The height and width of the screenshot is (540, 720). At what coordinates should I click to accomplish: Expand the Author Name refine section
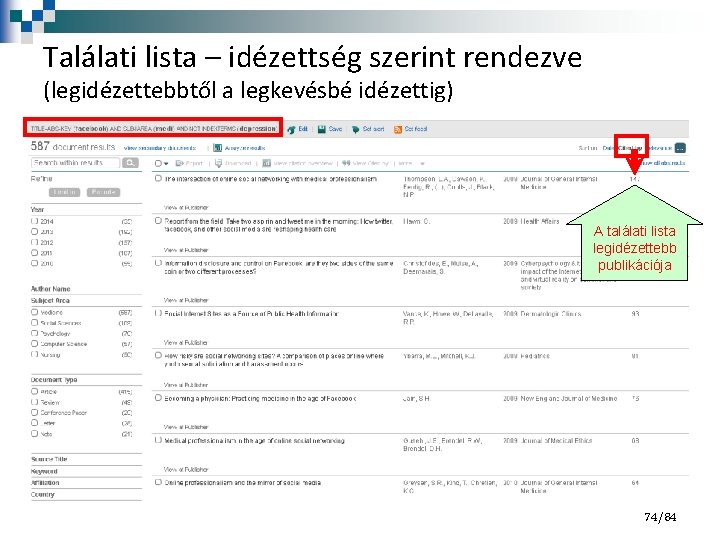coord(51,289)
